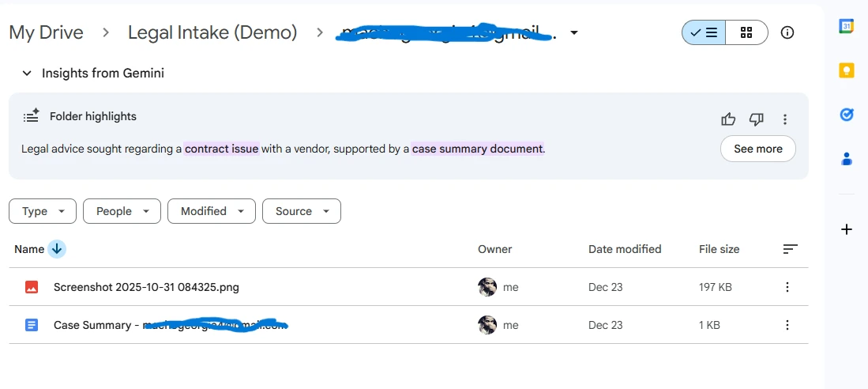Give thumbs down to Folder highlights

[756, 119]
